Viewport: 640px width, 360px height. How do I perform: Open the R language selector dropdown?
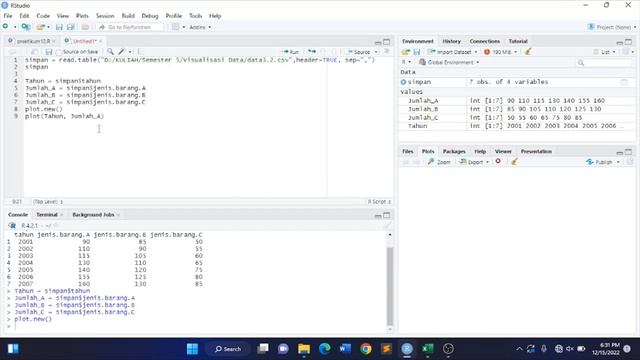click(x=406, y=62)
